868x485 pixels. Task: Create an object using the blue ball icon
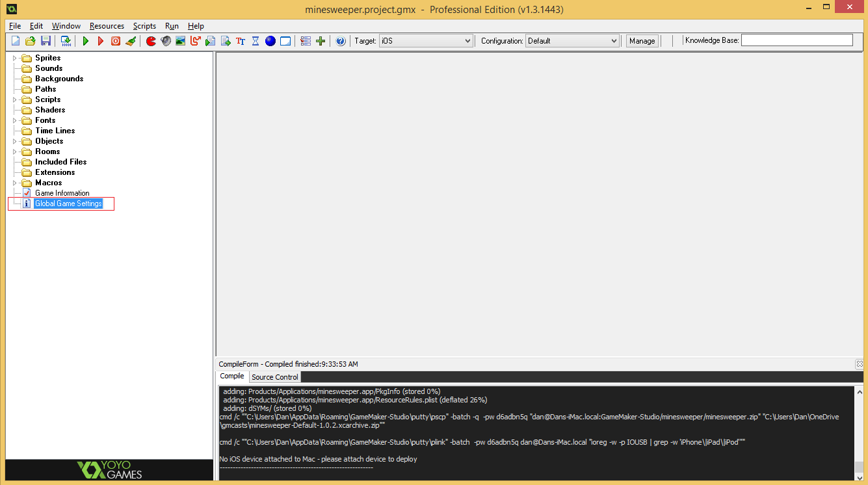pyautogui.click(x=270, y=41)
